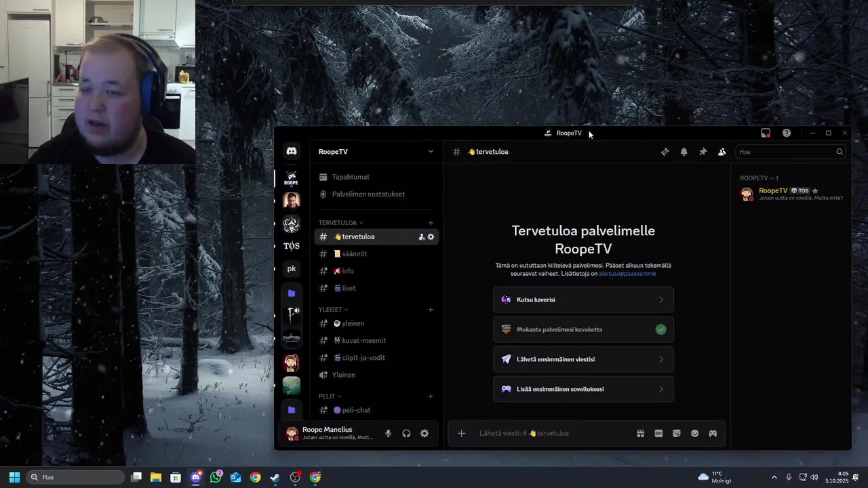
Task: Collapse the YLEISET category
Action: point(333,310)
